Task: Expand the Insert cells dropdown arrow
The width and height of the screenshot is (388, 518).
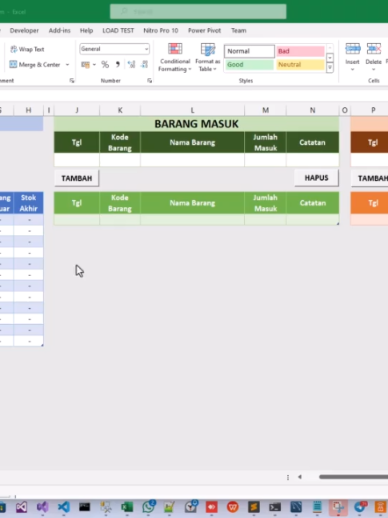Action: [353, 70]
